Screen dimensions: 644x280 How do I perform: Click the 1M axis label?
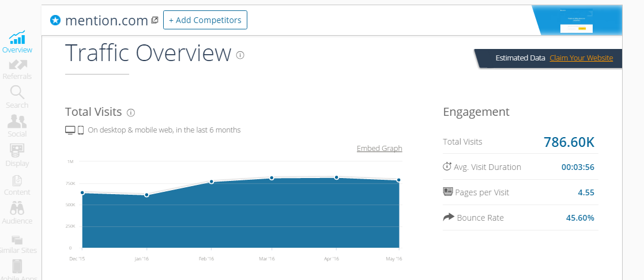coord(70,161)
